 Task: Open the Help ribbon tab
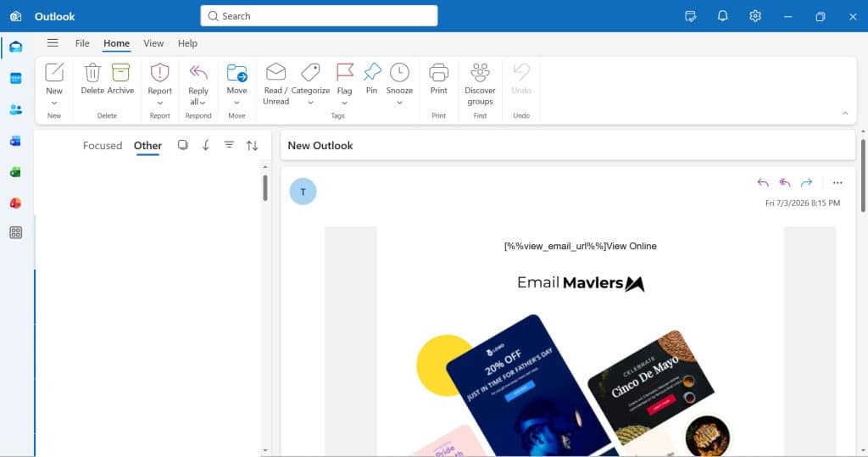tap(187, 43)
